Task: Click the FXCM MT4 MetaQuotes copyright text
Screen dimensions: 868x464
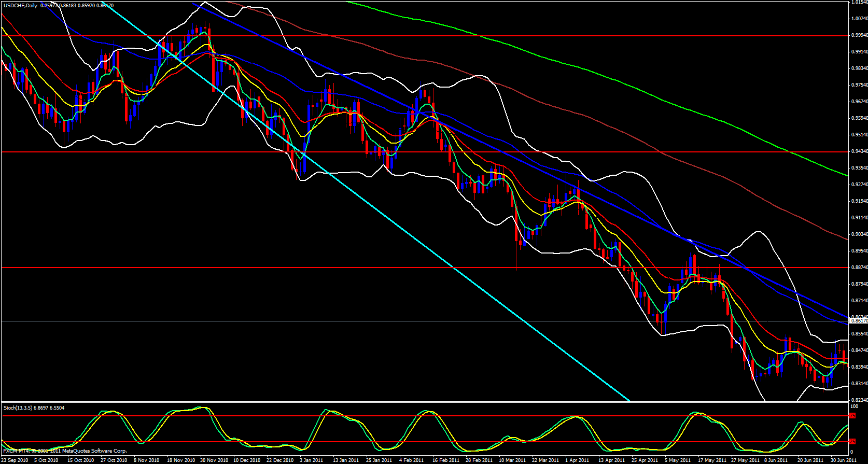Action: pos(65,451)
